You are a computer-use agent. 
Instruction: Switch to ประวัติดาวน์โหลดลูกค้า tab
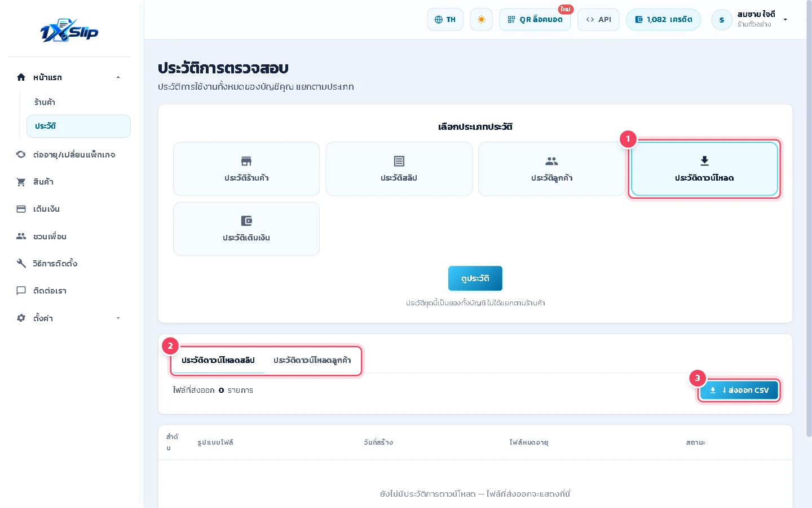312,360
